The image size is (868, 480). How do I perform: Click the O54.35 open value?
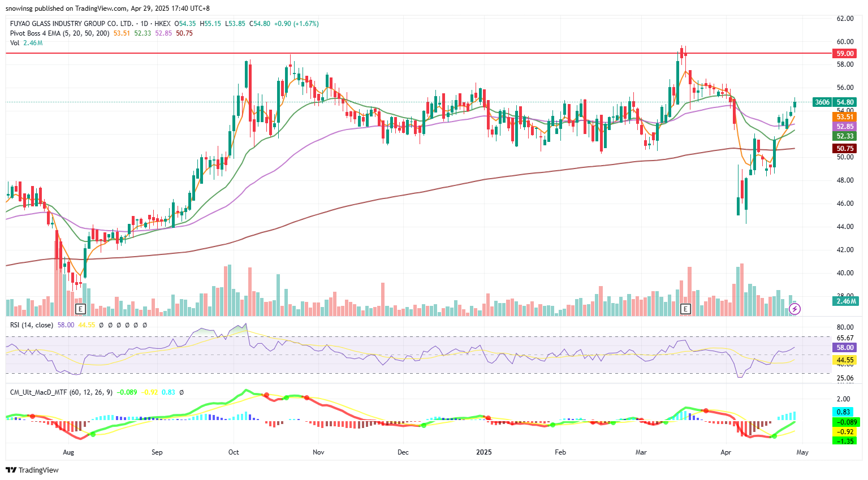tap(185, 24)
